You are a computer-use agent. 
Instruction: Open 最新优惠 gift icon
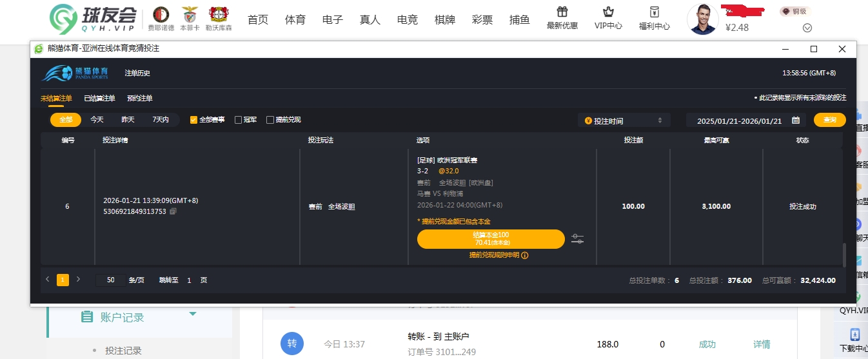[x=562, y=12]
